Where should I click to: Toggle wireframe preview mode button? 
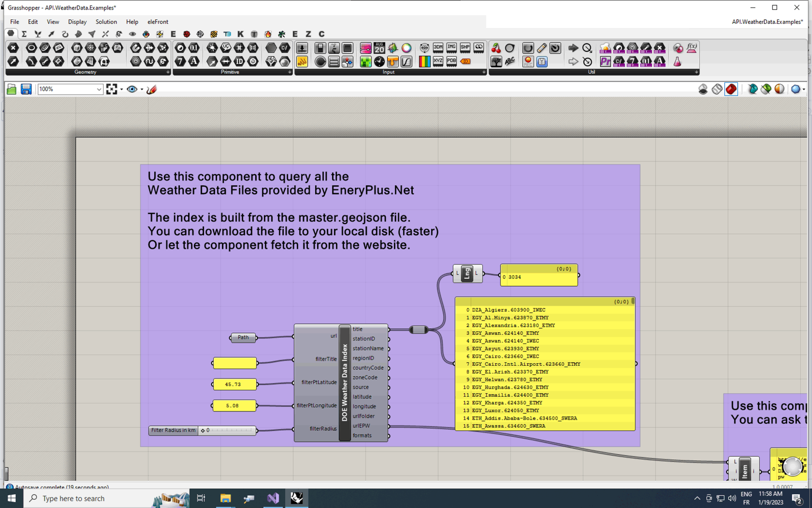[717, 89]
